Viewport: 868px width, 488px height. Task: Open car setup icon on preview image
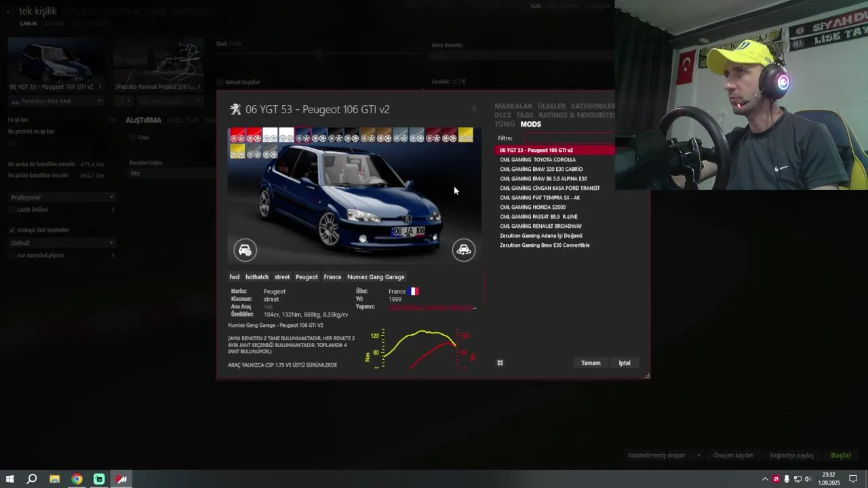coord(245,250)
